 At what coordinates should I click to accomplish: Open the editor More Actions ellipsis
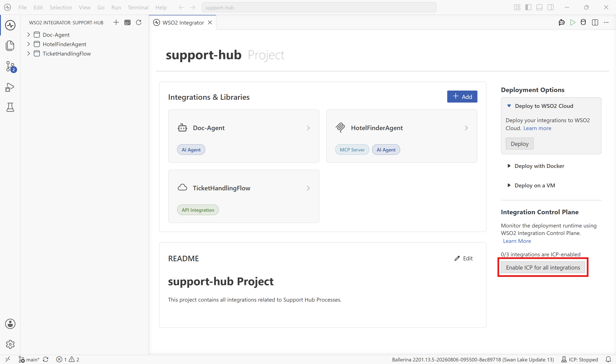pos(606,23)
